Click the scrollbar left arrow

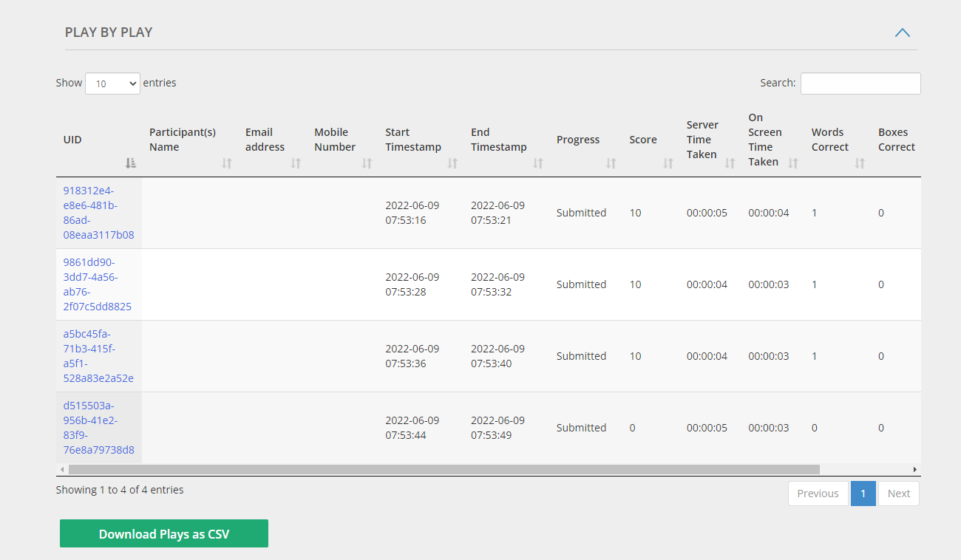62,469
